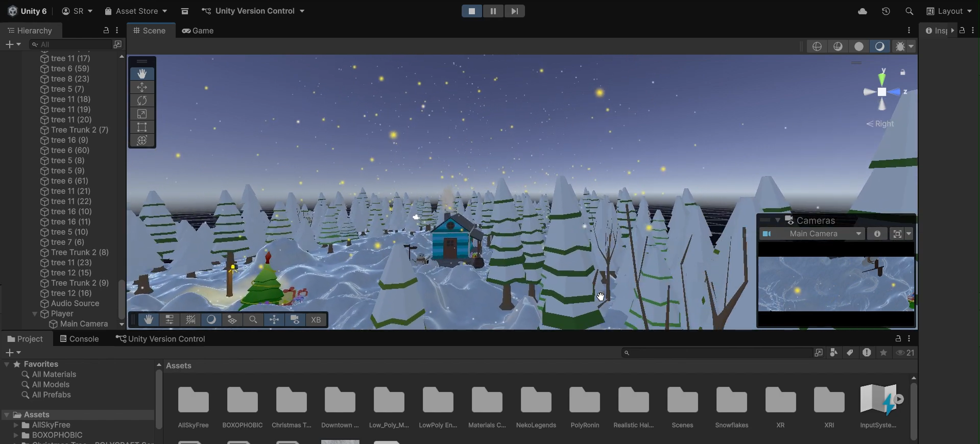Open the overlay settings sliders icon
The height and width of the screenshot is (444, 980).
coord(170,319)
